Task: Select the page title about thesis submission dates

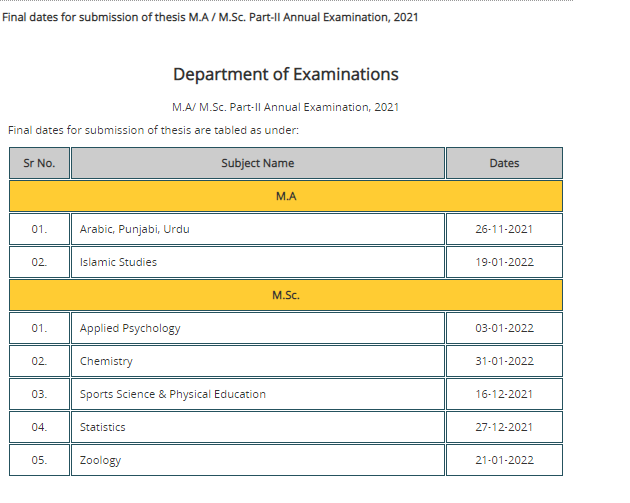Action: [x=210, y=17]
